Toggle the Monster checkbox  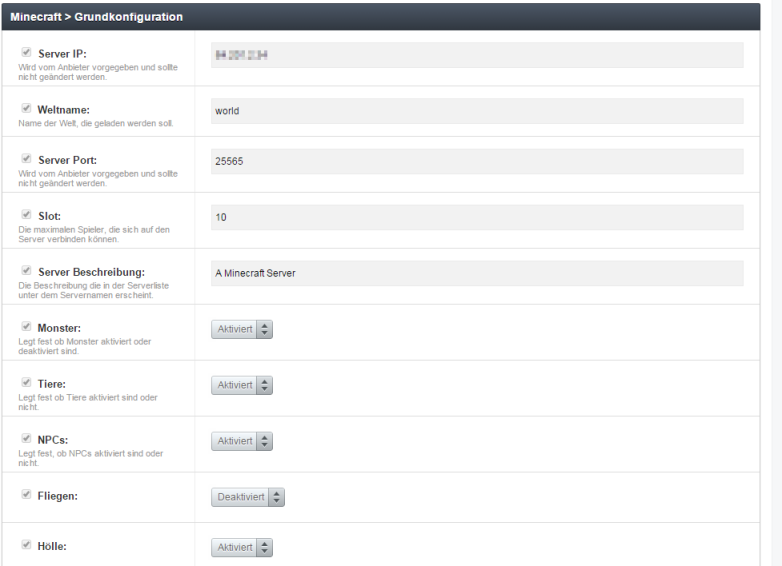coord(26,326)
